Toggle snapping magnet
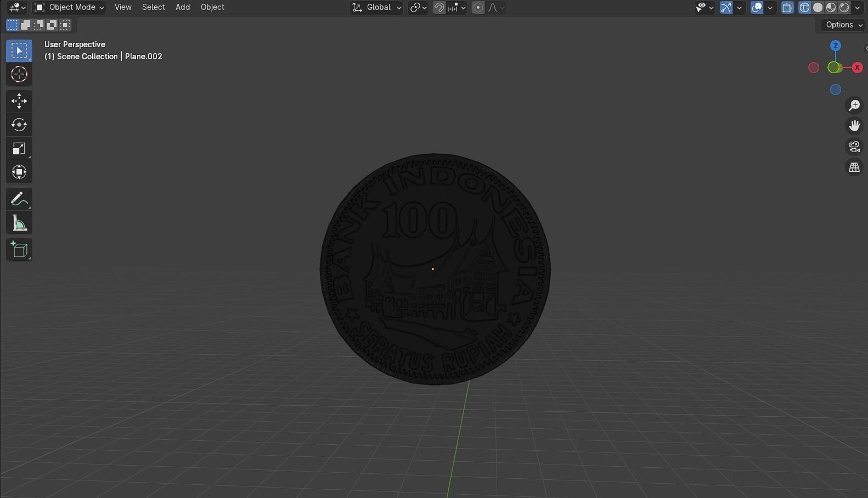 coord(439,7)
